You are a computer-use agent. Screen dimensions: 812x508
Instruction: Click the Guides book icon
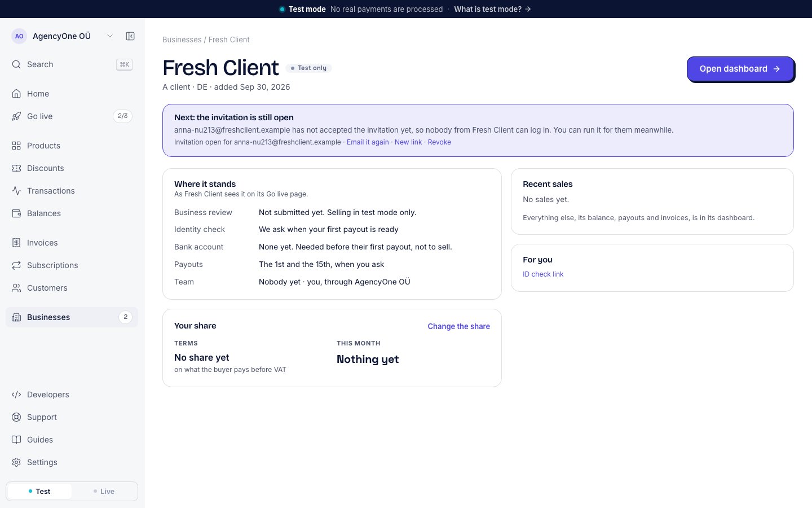pyautogui.click(x=16, y=440)
